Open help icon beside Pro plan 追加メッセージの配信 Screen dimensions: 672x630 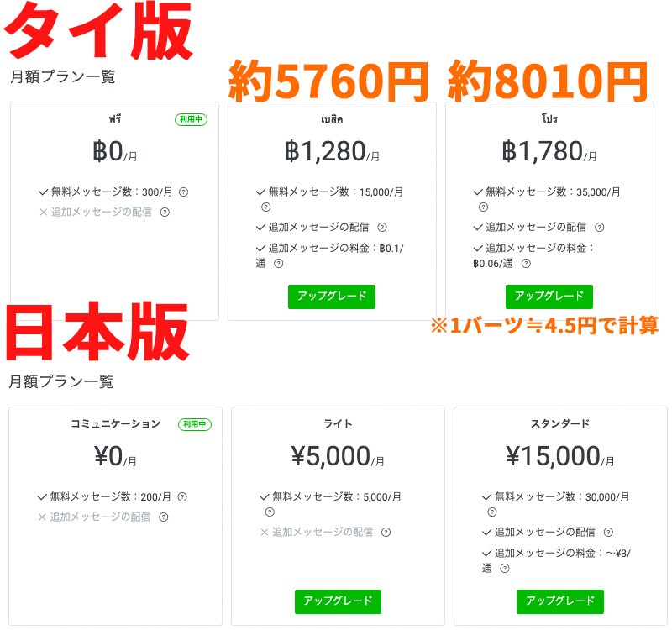[600, 228]
